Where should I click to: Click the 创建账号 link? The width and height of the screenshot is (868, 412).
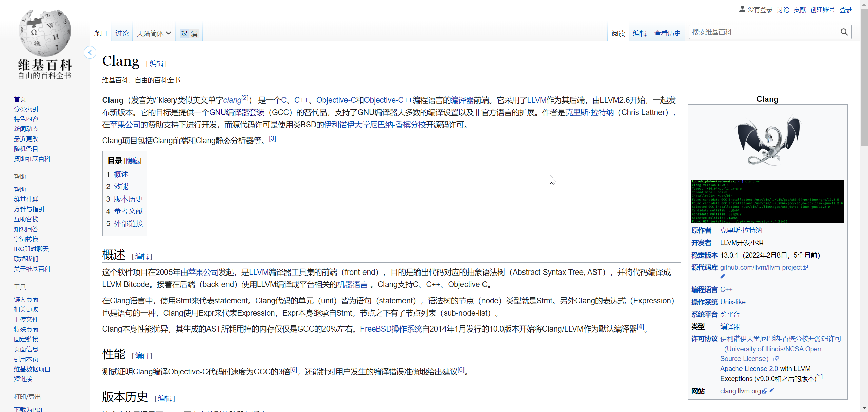click(x=823, y=10)
